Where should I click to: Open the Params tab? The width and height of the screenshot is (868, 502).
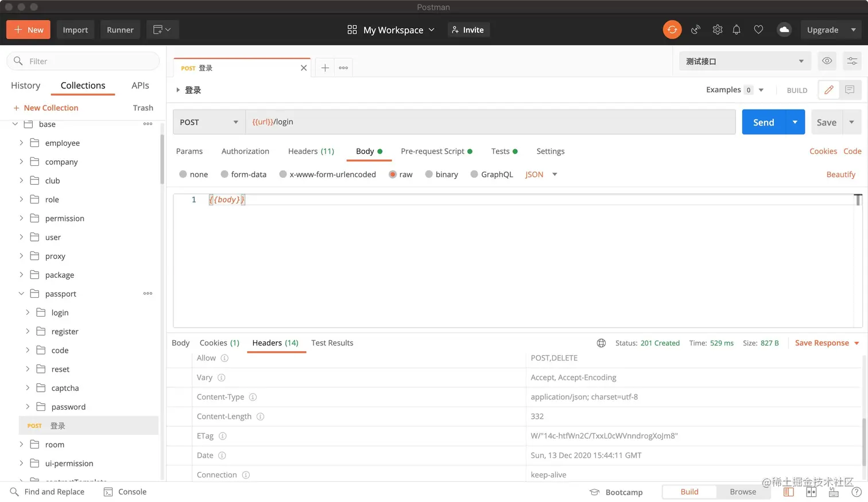pyautogui.click(x=189, y=151)
